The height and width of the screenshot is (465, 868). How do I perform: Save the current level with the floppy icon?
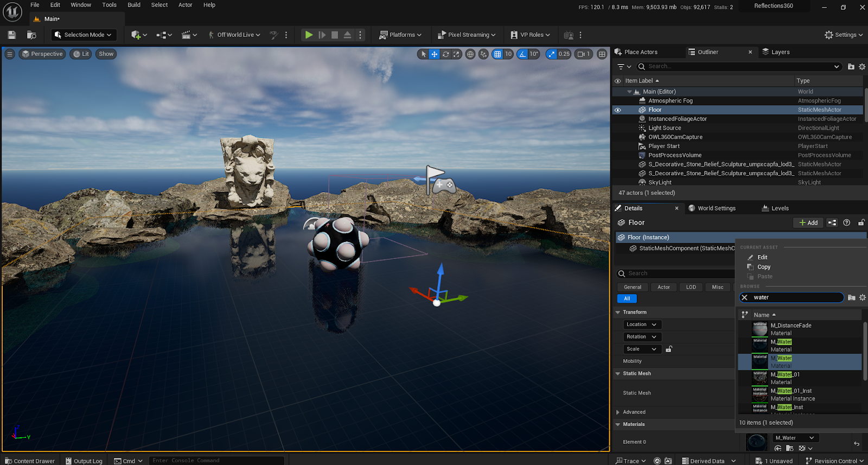12,35
